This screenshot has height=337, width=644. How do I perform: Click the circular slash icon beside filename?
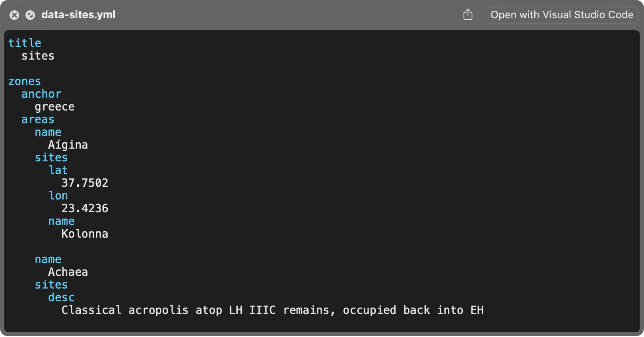(30, 15)
